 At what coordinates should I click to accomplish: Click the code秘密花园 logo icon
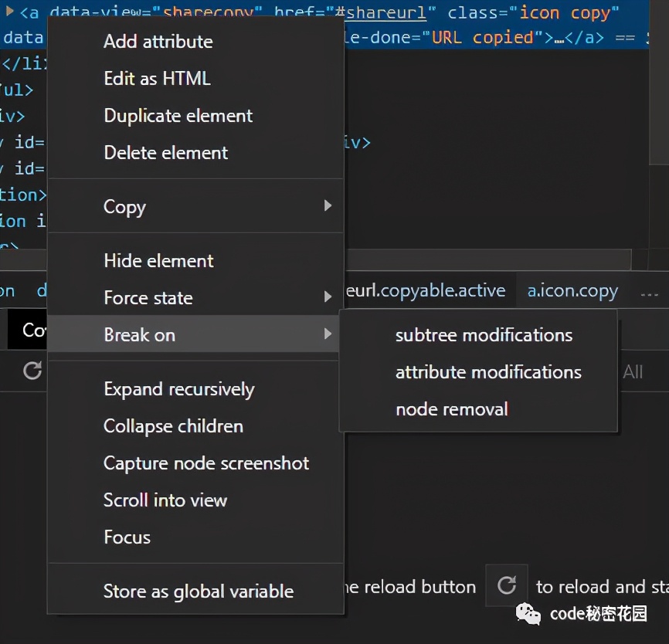click(528, 614)
